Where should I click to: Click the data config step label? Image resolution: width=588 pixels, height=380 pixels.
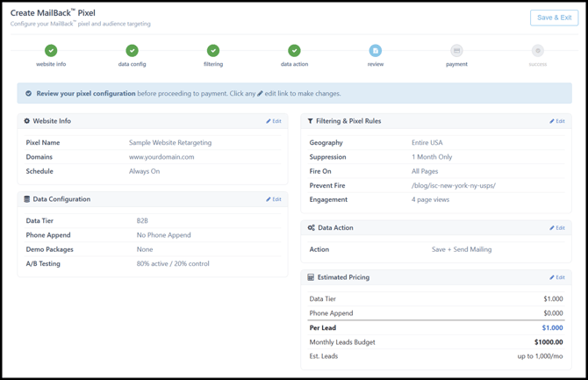pos(132,64)
